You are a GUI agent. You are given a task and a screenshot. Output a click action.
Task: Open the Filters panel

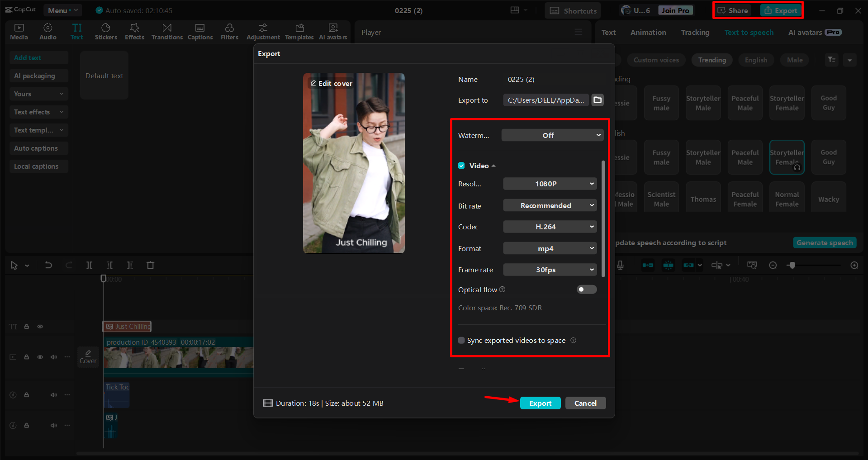(229, 32)
